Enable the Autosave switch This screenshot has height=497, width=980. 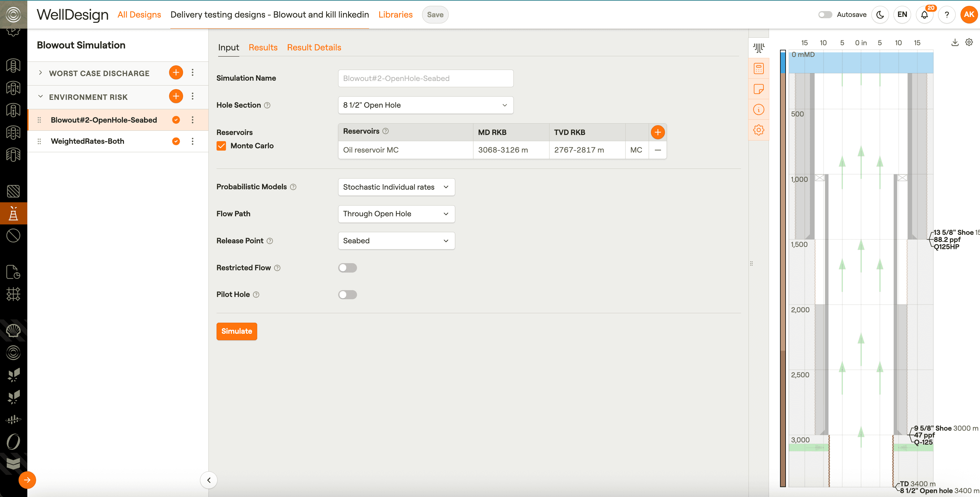coord(825,15)
